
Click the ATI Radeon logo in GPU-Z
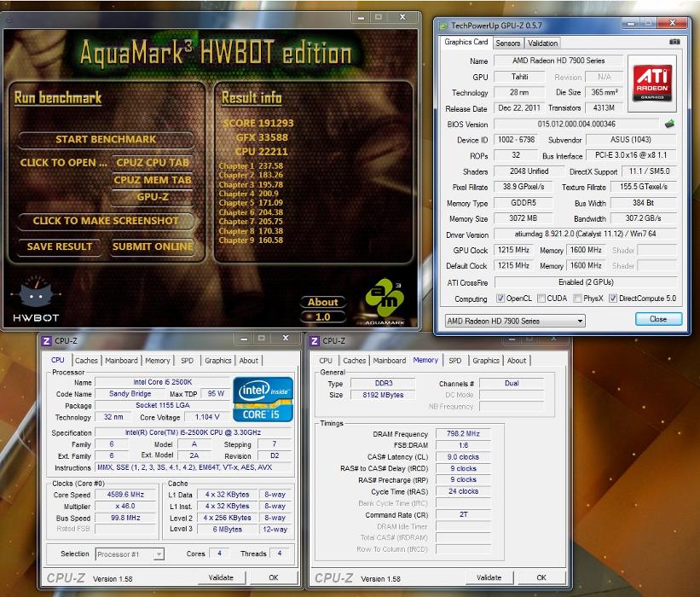(651, 84)
